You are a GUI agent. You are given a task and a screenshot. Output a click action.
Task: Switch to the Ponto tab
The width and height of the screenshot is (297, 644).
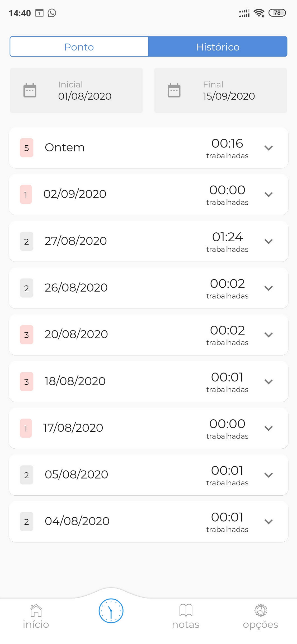(79, 47)
